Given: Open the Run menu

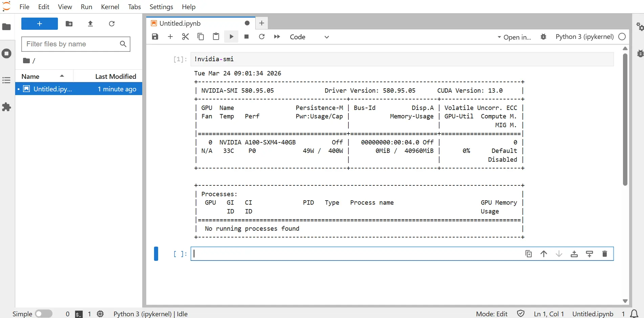Looking at the screenshot, I should (x=86, y=7).
